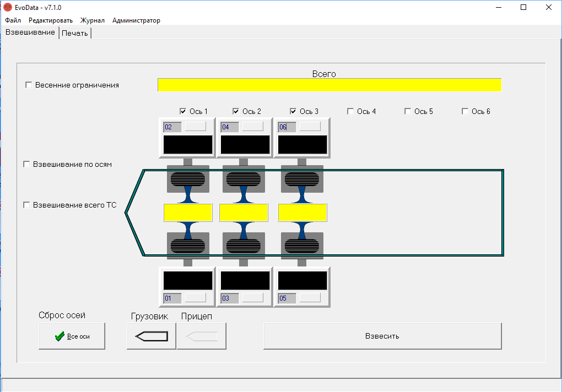562x392 pixels.
Task: Open the Журнал menu
Action: pos(93,20)
